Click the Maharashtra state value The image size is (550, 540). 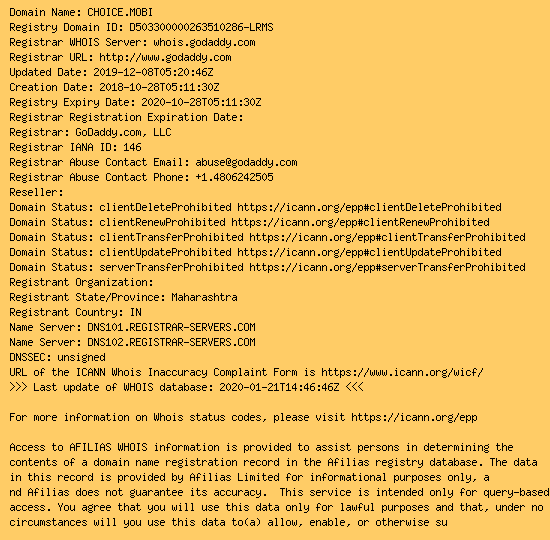click(x=204, y=298)
